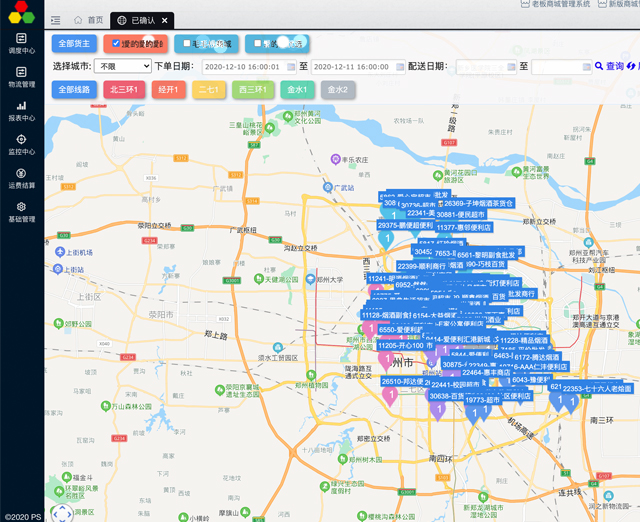Click the 查询 search button
This screenshot has width=640, height=522.
click(x=608, y=66)
